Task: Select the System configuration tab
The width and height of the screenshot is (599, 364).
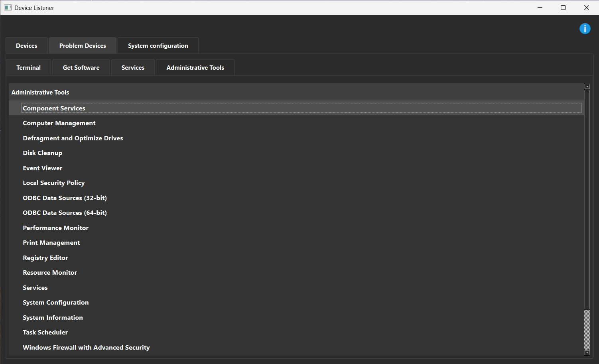Action: pyautogui.click(x=158, y=46)
